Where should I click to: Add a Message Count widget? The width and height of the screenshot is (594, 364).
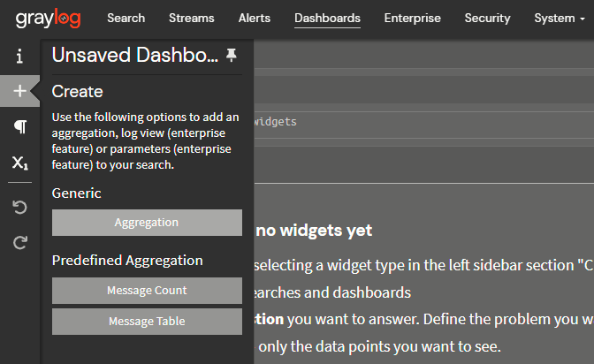pyautogui.click(x=147, y=291)
